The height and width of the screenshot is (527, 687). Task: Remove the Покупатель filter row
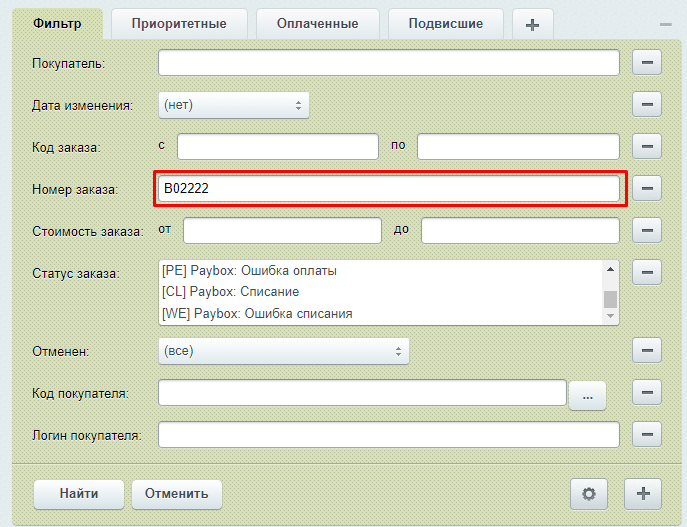coord(647,63)
